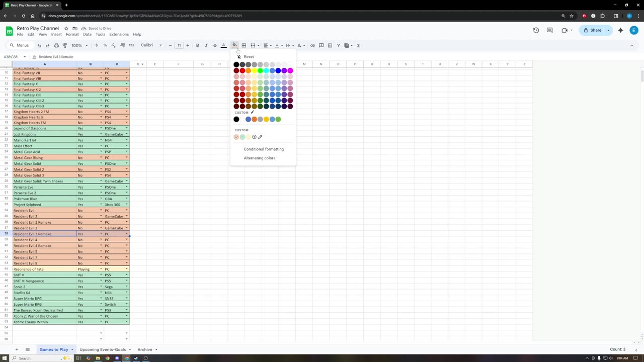Open the File menu
Image resolution: width=644 pixels, height=362 pixels.
pyautogui.click(x=20, y=34)
